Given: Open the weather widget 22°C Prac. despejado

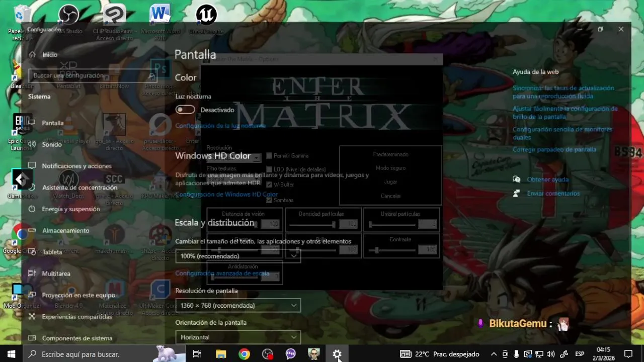Looking at the screenshot, I should tap(440, 354).
